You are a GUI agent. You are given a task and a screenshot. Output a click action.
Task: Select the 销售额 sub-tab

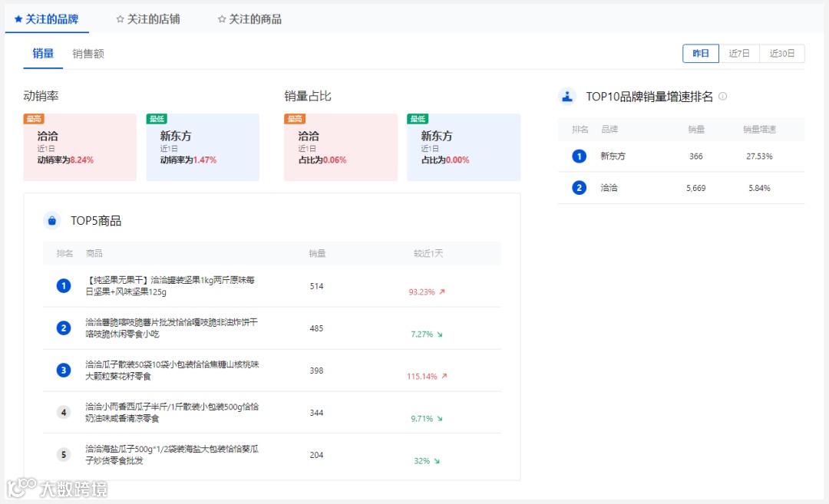pos(88,54)
